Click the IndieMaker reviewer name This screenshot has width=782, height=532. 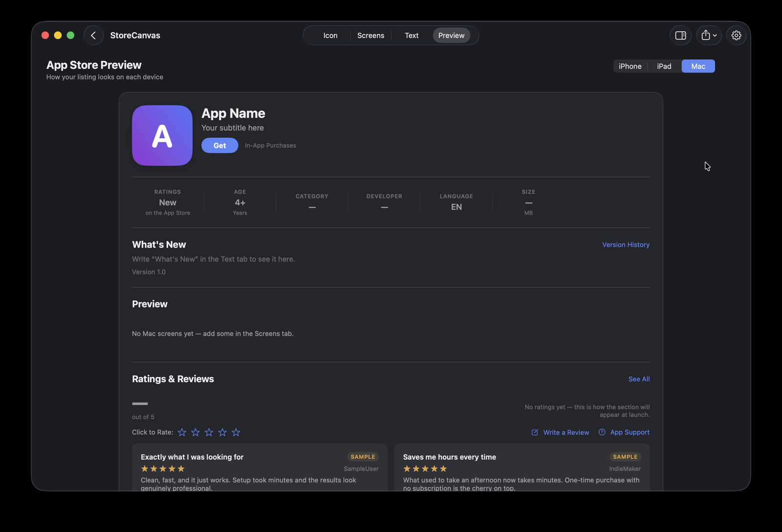(x=625, y=469)
